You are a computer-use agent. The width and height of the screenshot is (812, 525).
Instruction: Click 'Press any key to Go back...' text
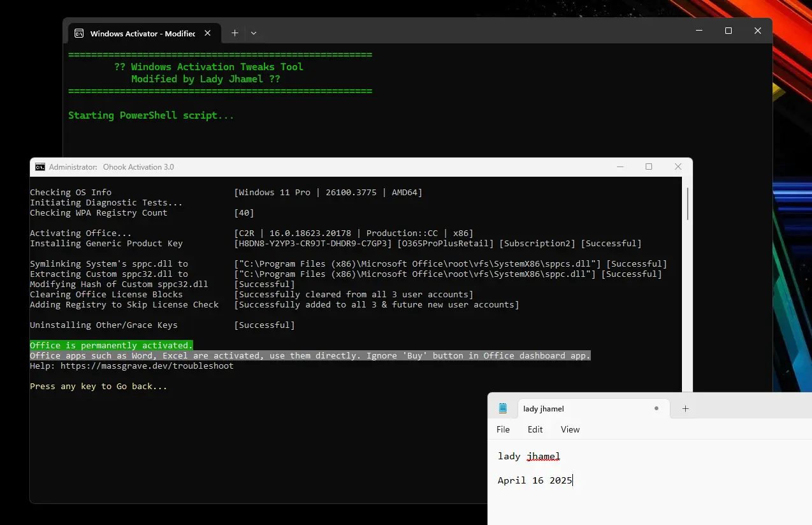tap(98, 387)
